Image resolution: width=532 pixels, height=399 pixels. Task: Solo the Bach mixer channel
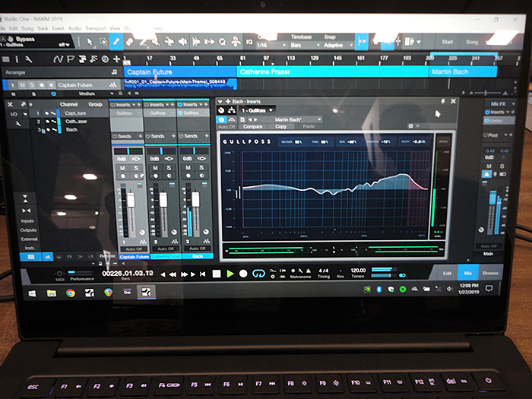(201, 168)
